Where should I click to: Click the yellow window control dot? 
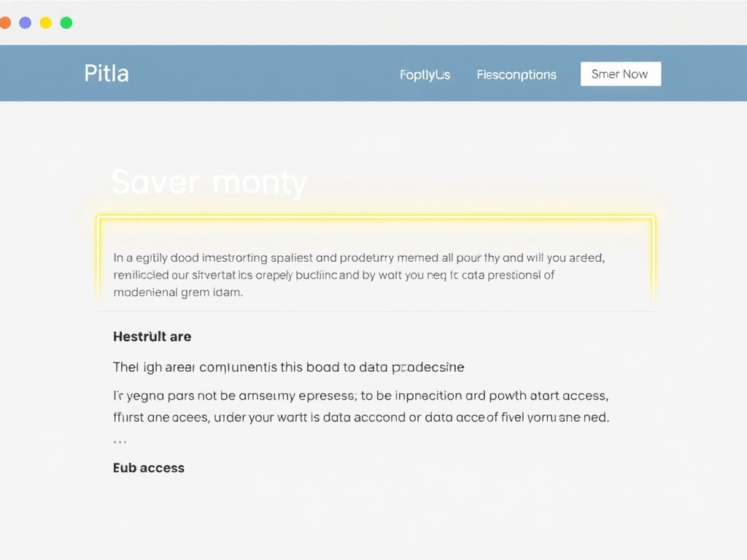pos(45,23)
